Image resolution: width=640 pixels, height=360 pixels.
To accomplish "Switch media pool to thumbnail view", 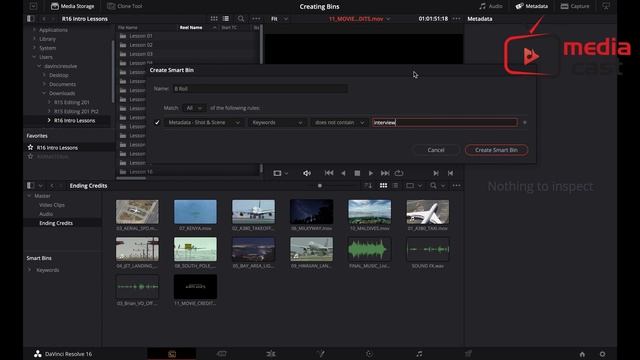I will pyautogui.click(x=383, y=186).
